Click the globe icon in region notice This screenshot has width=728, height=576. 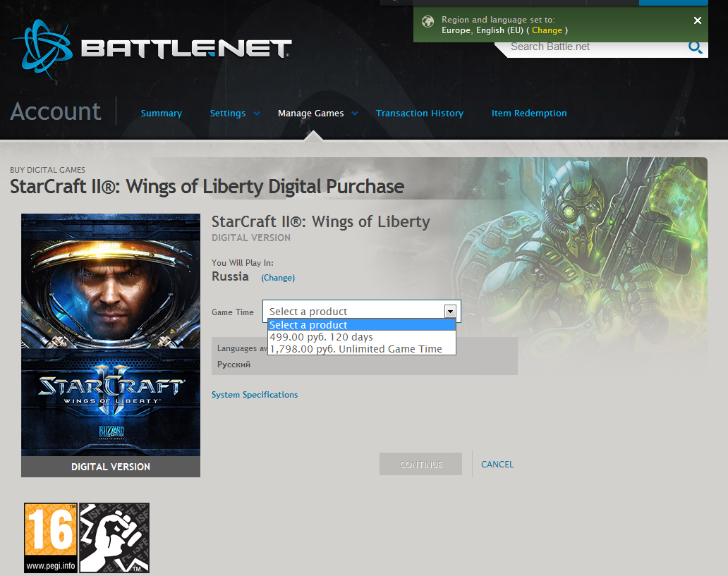pyautogui.click(x=427, y=21)
